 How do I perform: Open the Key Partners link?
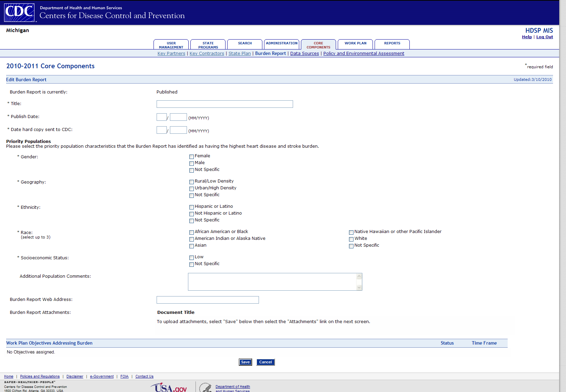click(x=171, y=54)
